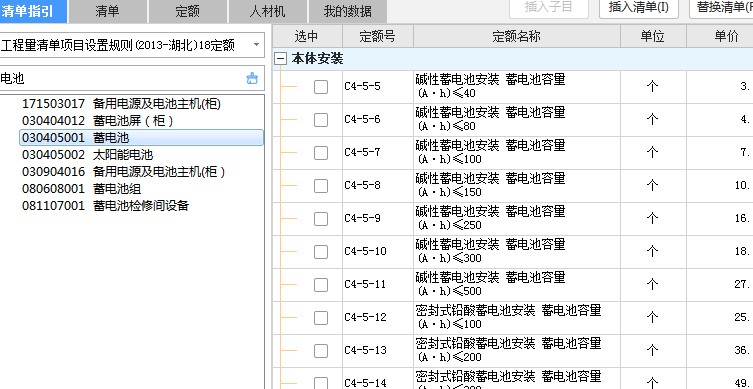Click the clear search brush icon
This screenshot has width=753, height=389.
tap(252, 78)
